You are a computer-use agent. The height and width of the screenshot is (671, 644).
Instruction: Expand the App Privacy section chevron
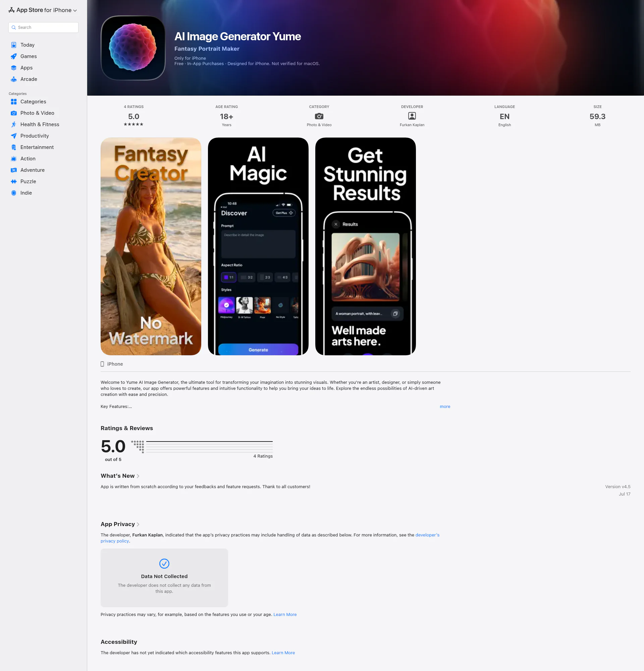click(x=138, y=524)
